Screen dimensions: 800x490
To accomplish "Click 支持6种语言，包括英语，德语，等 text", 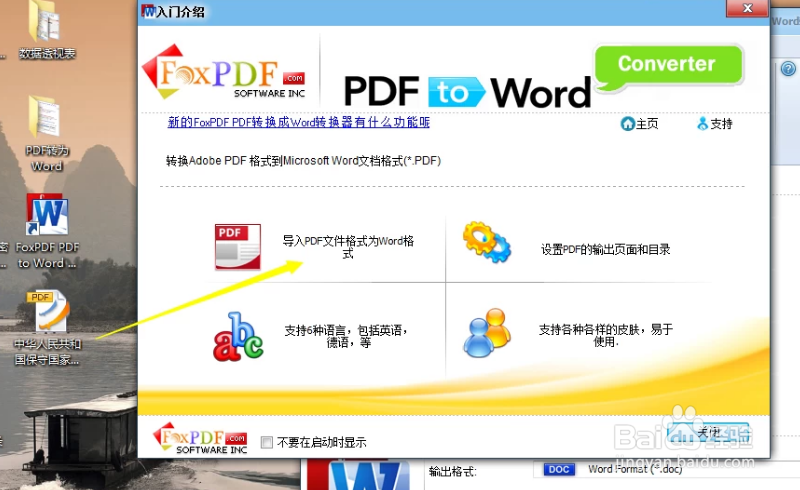I will 346,336.
